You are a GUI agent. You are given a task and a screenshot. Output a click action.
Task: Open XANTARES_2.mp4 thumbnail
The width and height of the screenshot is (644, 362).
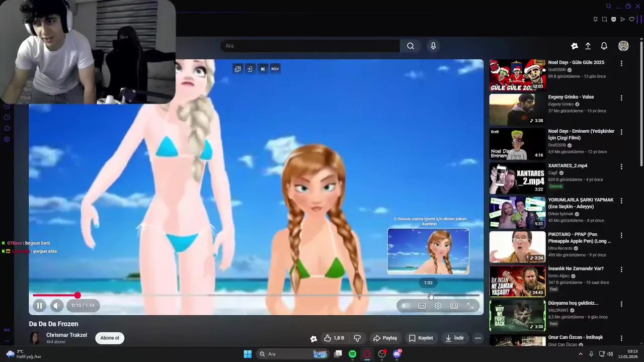517,178
